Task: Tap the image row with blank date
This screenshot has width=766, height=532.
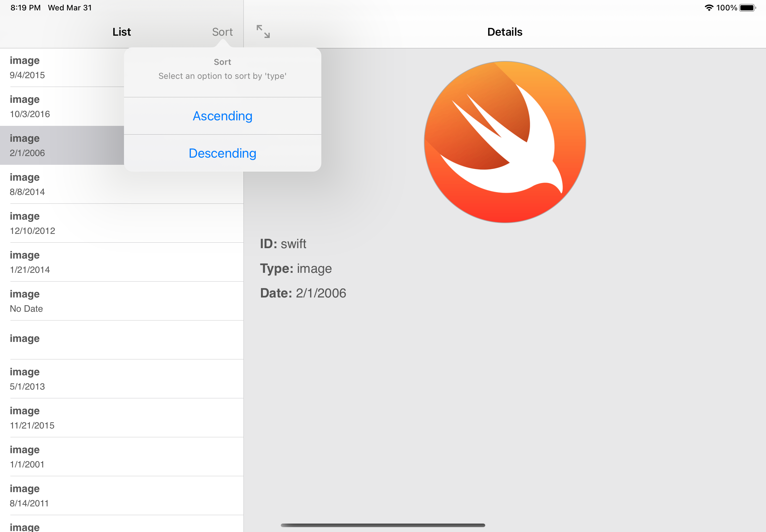Action: (x=122, y=340)
